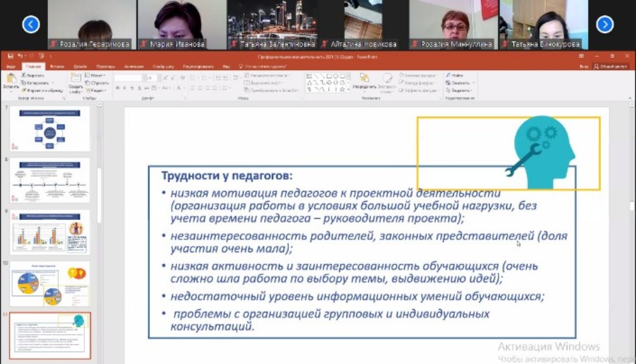
Task: Click the line spacing icon
Action: (x=236, y=77)
